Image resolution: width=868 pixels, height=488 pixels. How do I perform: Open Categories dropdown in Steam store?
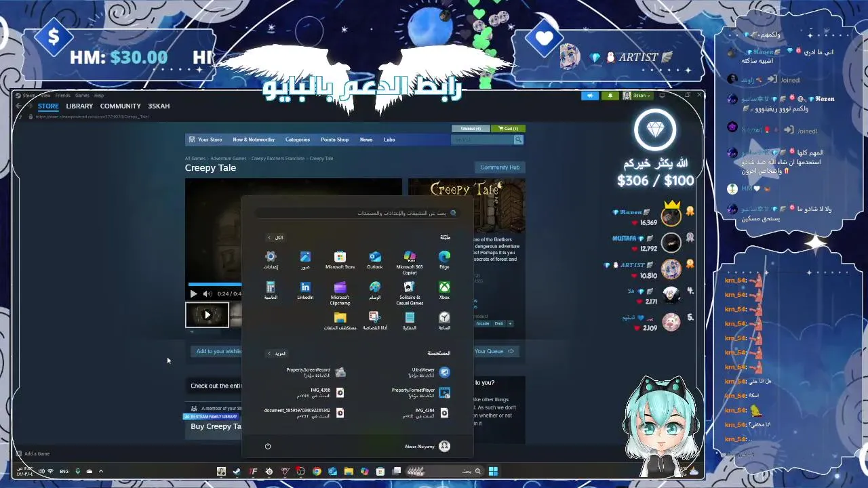point(298,140)
